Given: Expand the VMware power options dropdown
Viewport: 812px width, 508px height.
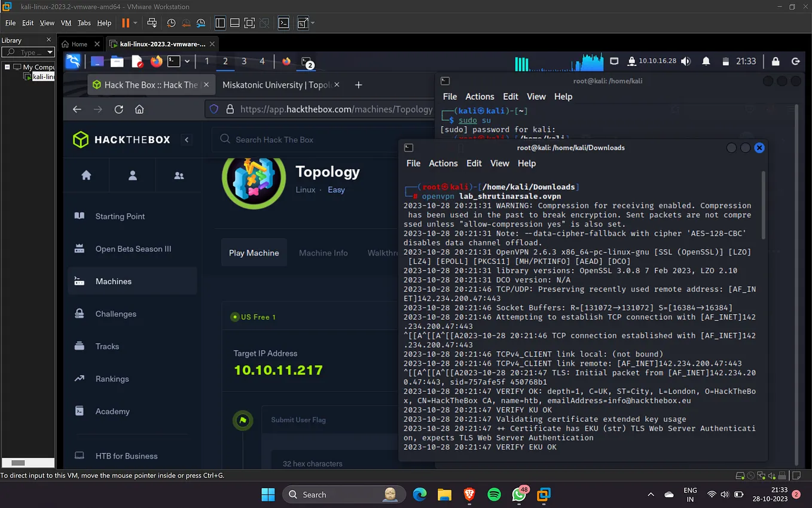Looking at the screenshot, I should click(136, 23).
